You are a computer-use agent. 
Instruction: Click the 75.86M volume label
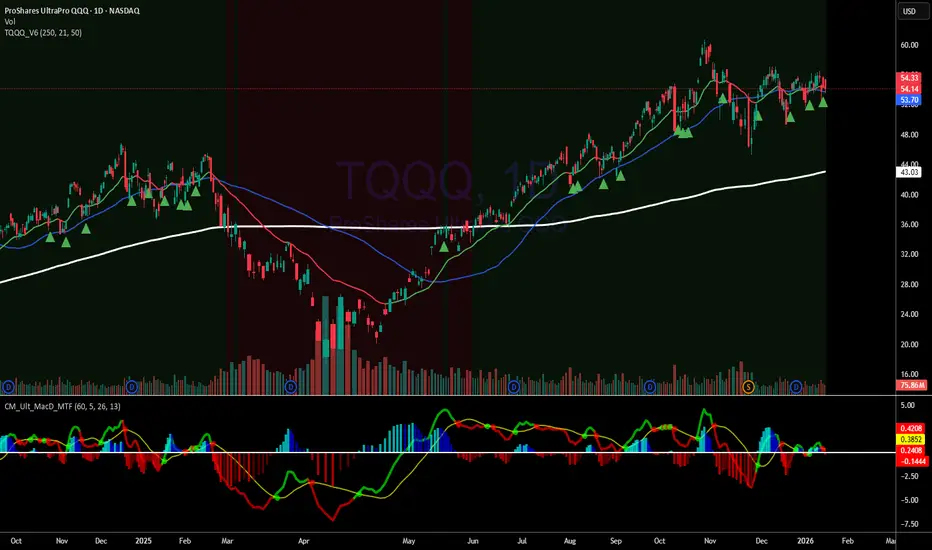click(911, 385)
